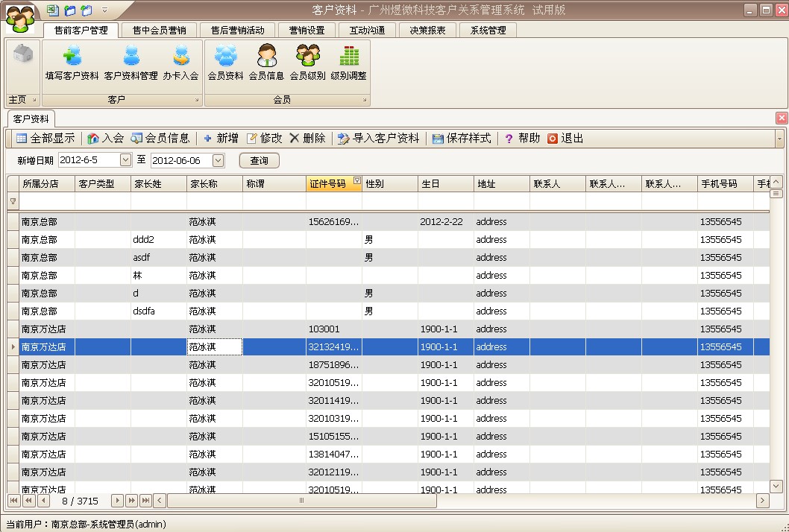Click filter row cell under 所属分店
This screenshot has height=532, width=789.
47,201
